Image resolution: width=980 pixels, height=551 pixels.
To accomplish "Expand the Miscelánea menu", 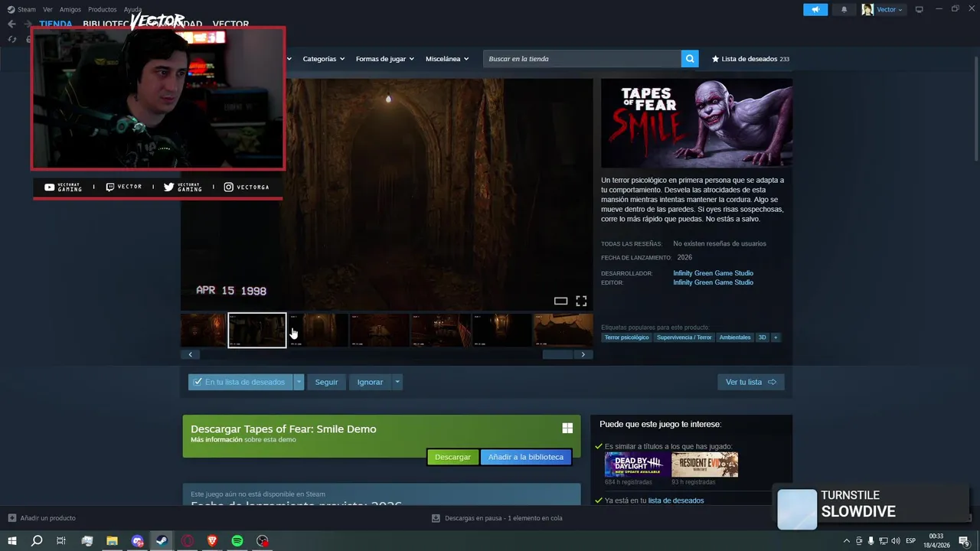I will (447, 59).
